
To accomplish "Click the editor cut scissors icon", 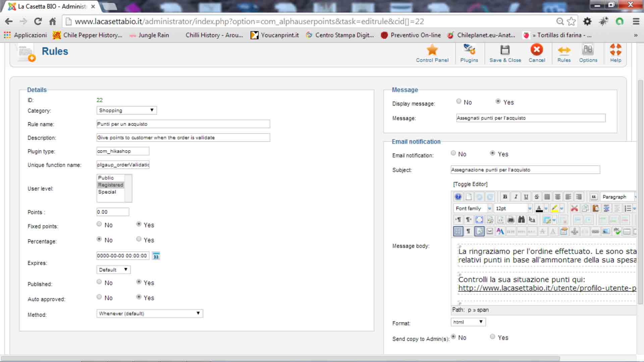I will point(574,208).
